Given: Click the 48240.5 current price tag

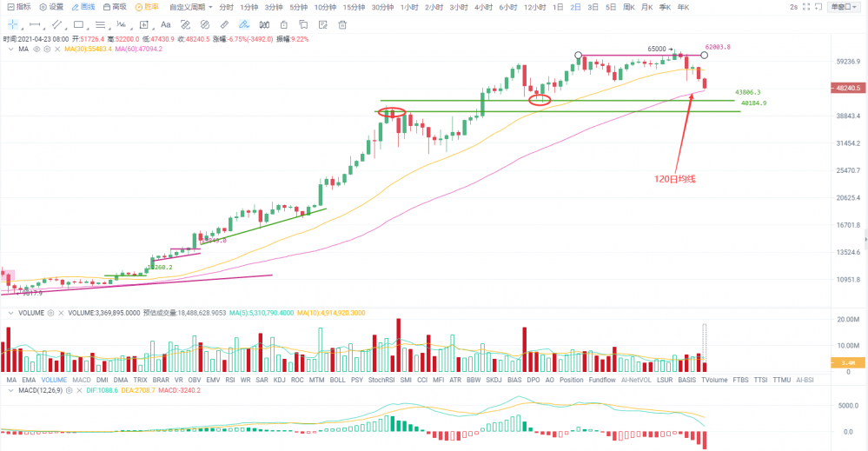Looking at the screenshot, I should click(848, 88).
